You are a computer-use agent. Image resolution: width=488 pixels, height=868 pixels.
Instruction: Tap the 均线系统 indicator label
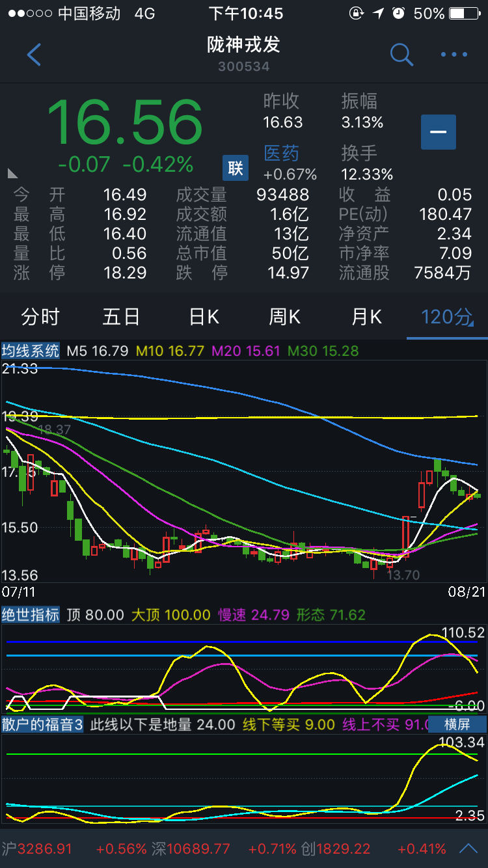click(31, 351)
